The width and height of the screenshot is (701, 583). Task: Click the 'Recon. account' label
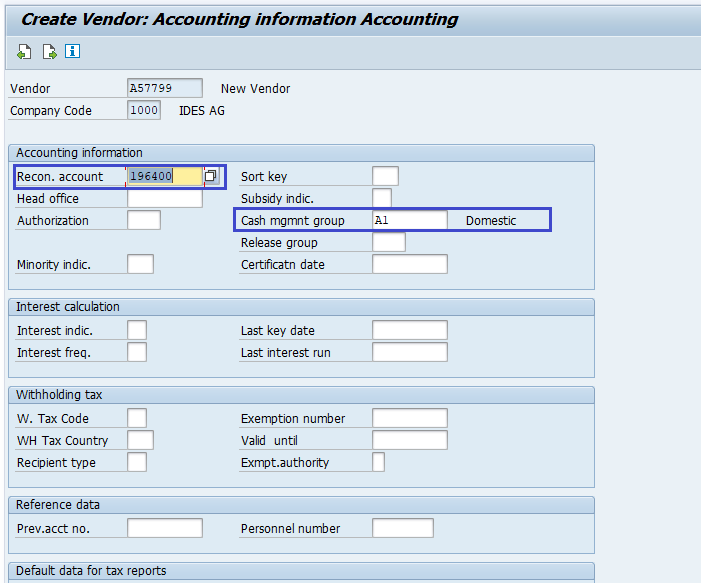tap(60, 177)
